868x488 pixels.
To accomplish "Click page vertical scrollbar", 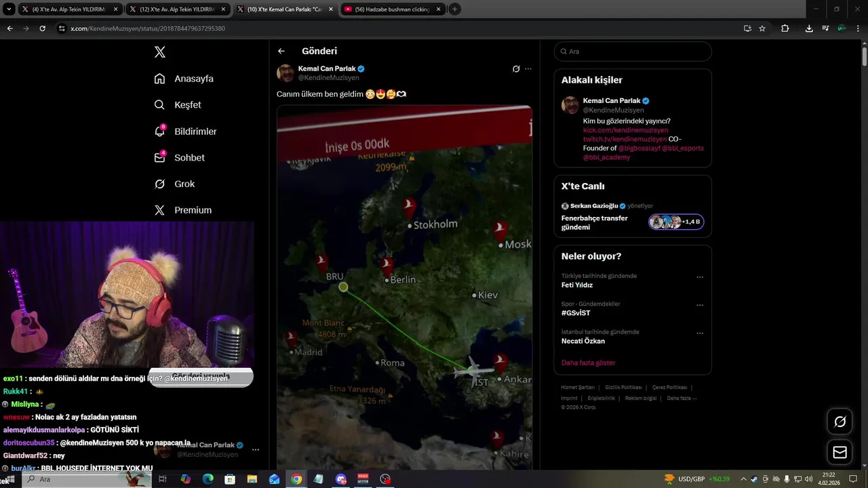I will tap(864, 56).
